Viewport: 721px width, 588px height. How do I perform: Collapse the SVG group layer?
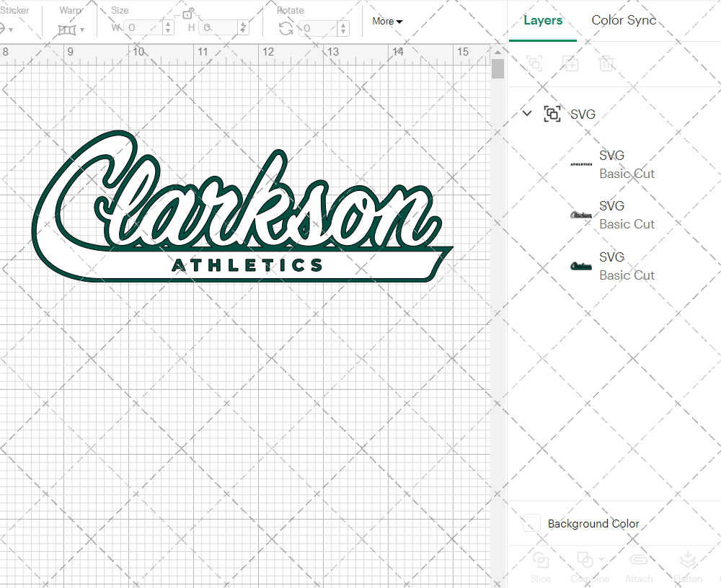pos(526,113)
